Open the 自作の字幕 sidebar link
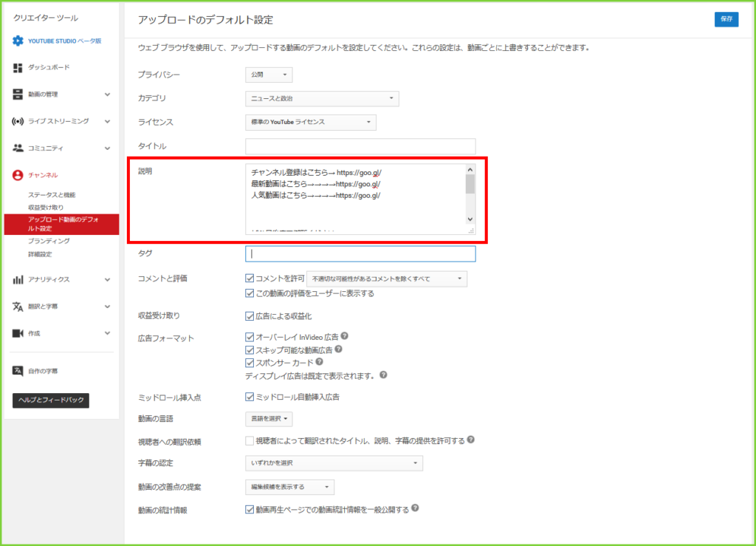 [x=42, y=371]
